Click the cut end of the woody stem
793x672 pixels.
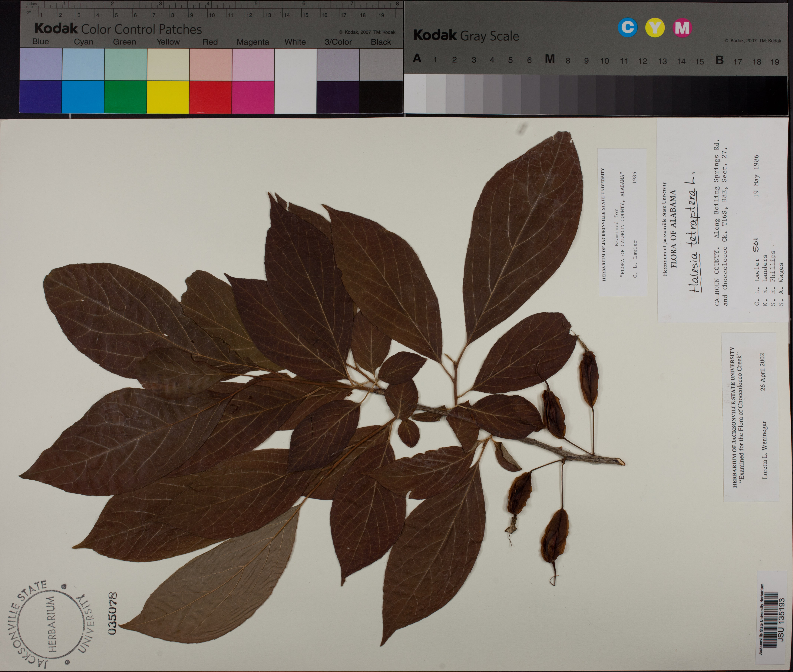[x=621, y=462]
